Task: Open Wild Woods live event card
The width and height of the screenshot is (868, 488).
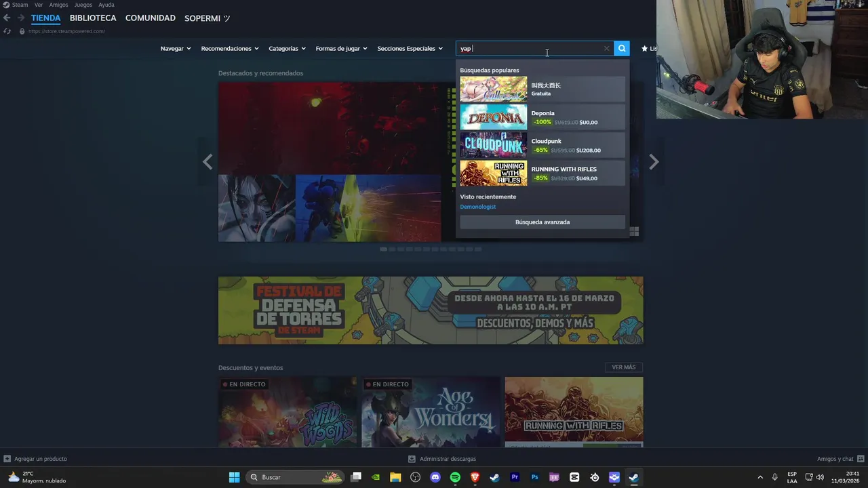Action: (x=288, y=412)
